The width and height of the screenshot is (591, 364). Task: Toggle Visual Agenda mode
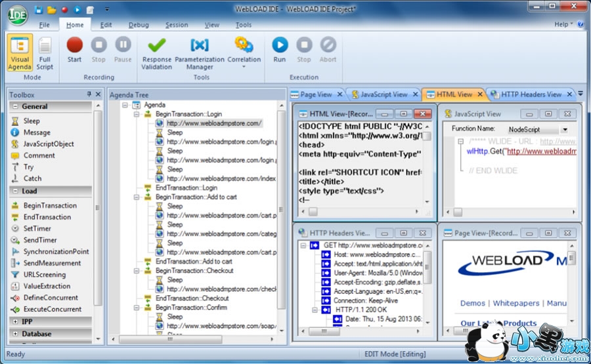pyautogui.click(x=20, y=52)
